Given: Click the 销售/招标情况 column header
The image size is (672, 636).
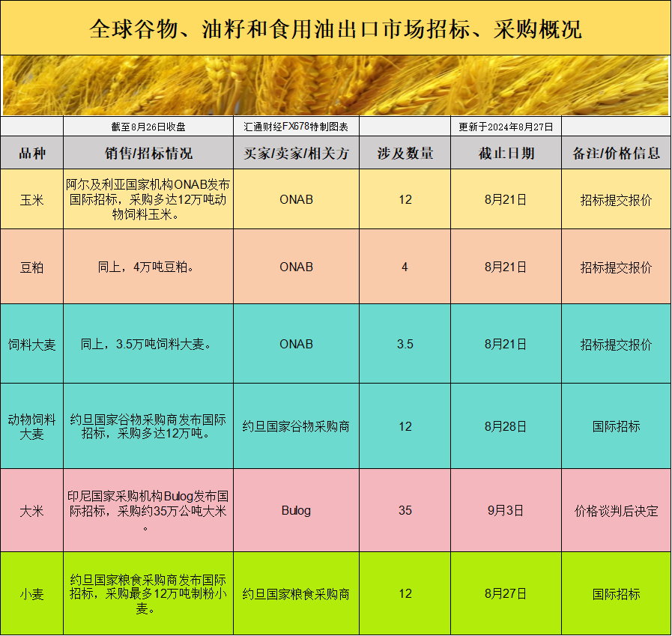Looking at the screenshot, I should (x=148, y=153).
